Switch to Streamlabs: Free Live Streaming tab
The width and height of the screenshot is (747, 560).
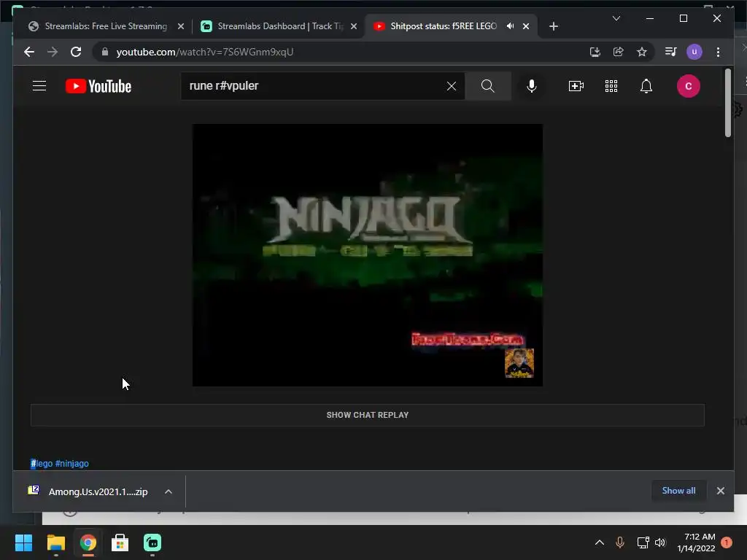click(106, 26)
